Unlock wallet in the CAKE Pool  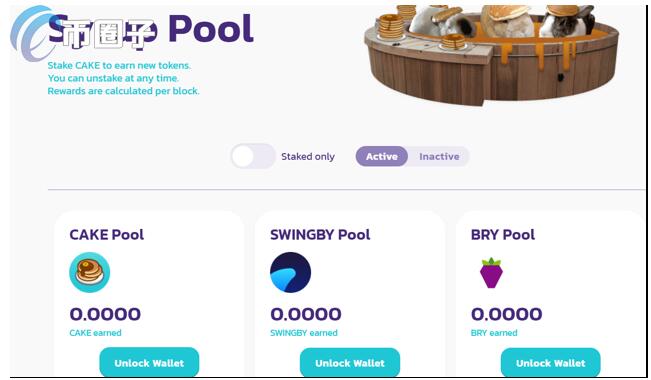149,363
